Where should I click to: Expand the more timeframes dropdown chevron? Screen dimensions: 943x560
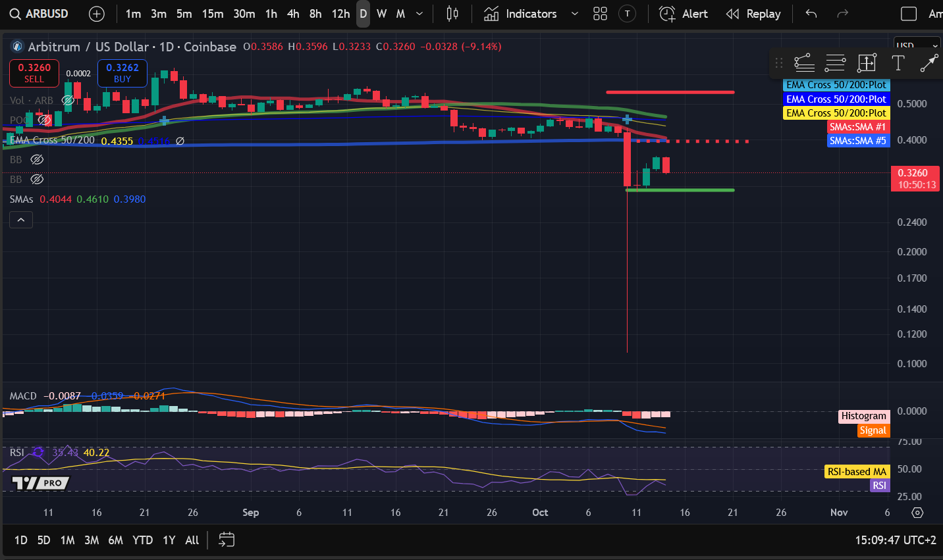point(419,14)
